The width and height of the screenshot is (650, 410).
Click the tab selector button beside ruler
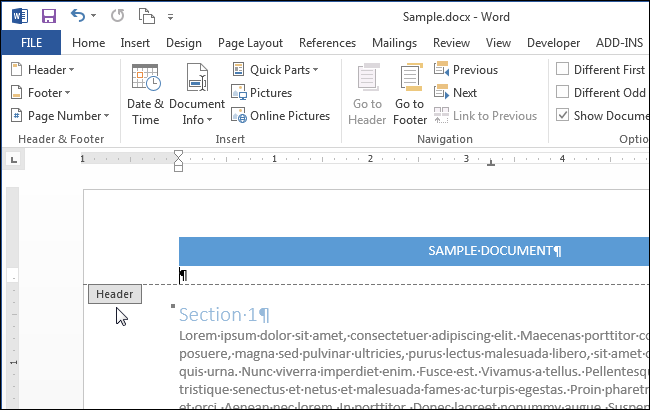click(x=12, y=159)
